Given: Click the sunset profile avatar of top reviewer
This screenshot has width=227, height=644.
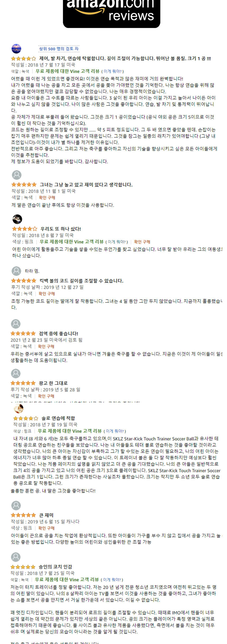Looking at the screenshot, I should point(16,49).
